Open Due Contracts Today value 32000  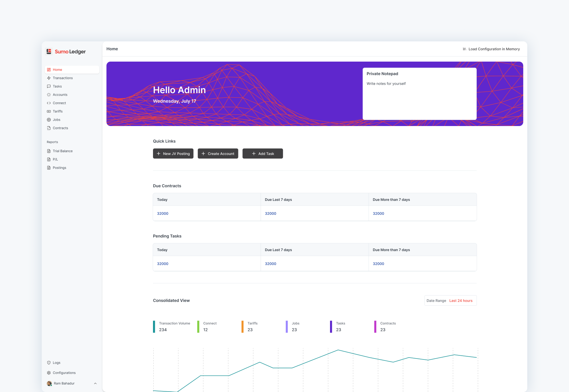(x=163, y=214)
